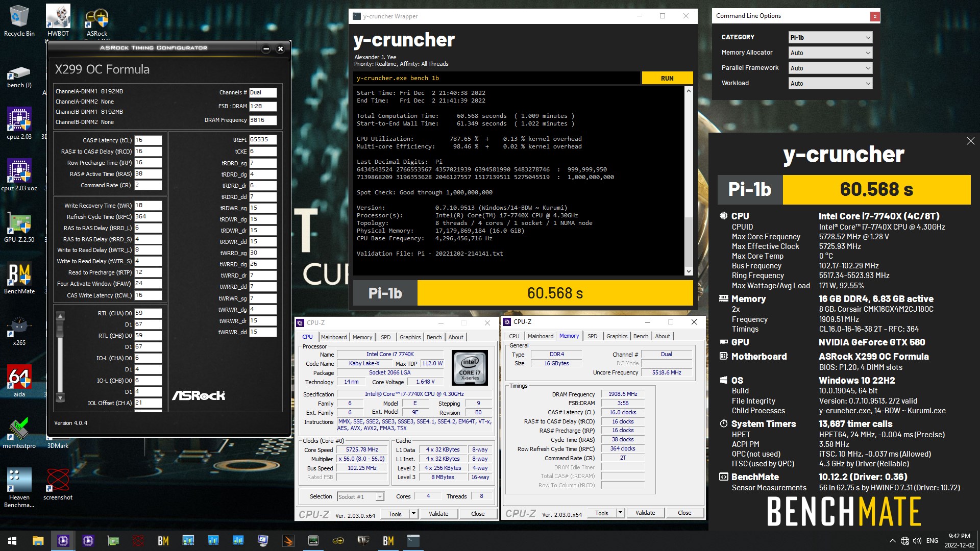Open File Explorer from taskbar
Screen dimensions: 980x551
pyautogui.click(x=38, y=541)
